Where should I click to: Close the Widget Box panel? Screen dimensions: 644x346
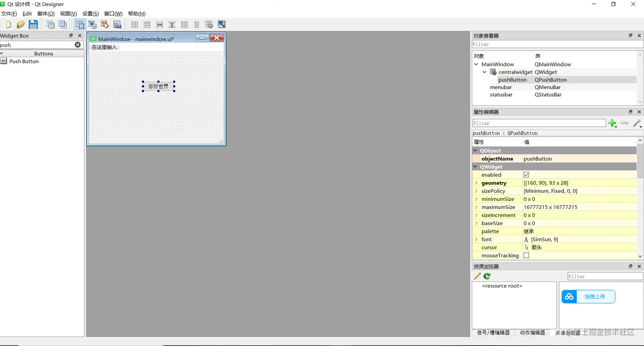(80, 36)
